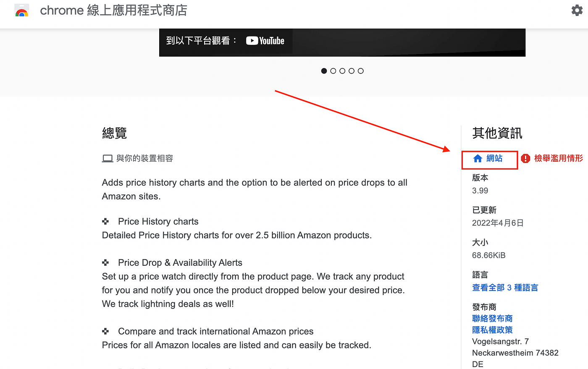This screenshot has height=369, width=588.
Task: Click the bullet icon beside Price Drop & Availability Alerts
Action: tap(105, 262)
